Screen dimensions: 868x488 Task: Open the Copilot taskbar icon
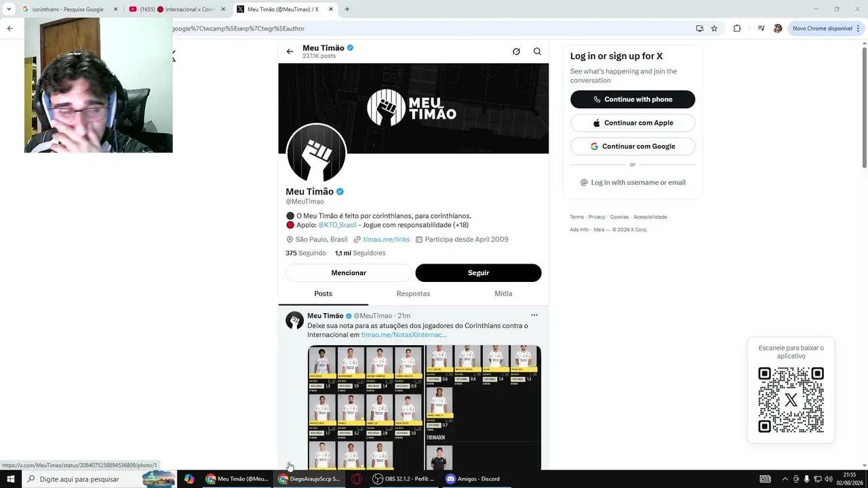coord(189,479)
